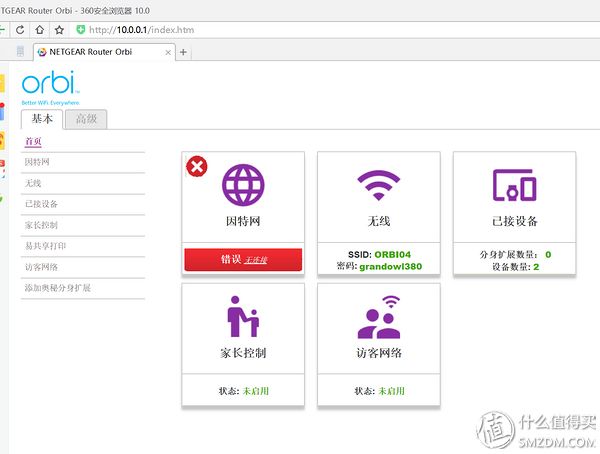The image size is (600, 454).
Task: Open 因特网 in the sidebar menu
Action: pos(37,162)
